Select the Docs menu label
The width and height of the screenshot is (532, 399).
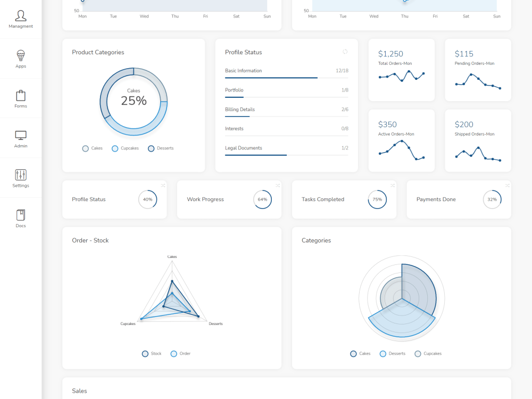(x=21, y=226)
